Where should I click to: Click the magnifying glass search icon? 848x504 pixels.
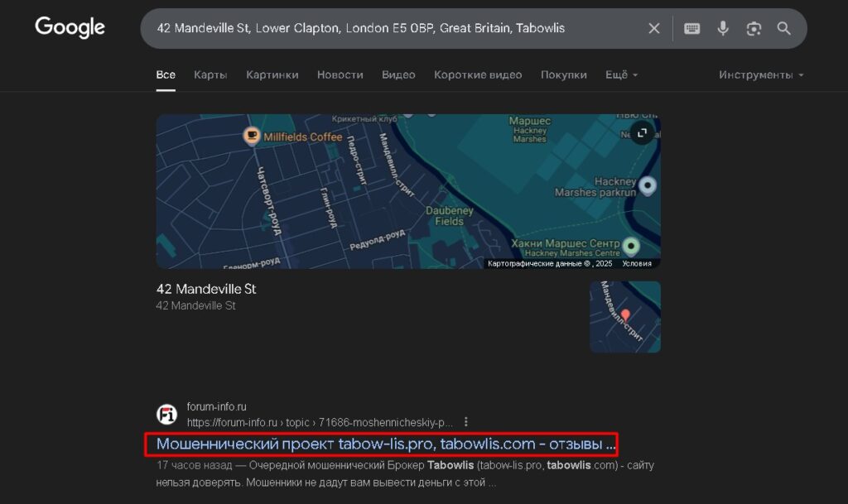pyautogui.click(x=784, y=28)
